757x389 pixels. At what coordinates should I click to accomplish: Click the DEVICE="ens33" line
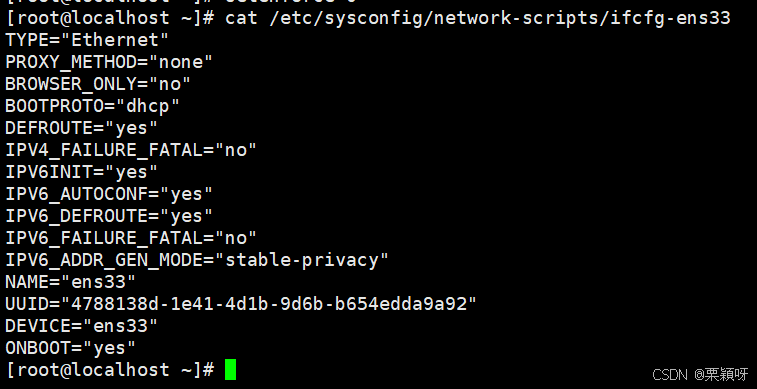(x=82, y=326)
